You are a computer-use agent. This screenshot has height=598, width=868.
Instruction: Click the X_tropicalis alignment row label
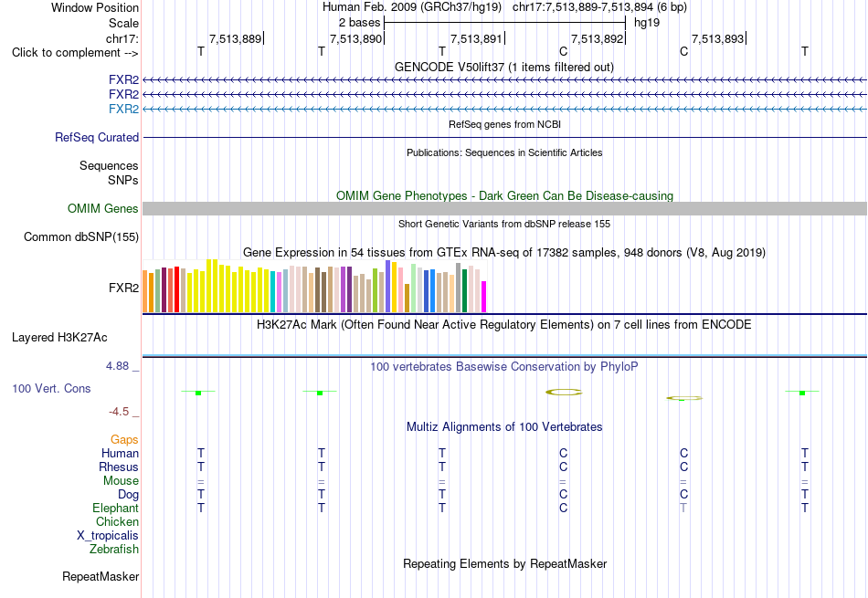coord(108,536)
